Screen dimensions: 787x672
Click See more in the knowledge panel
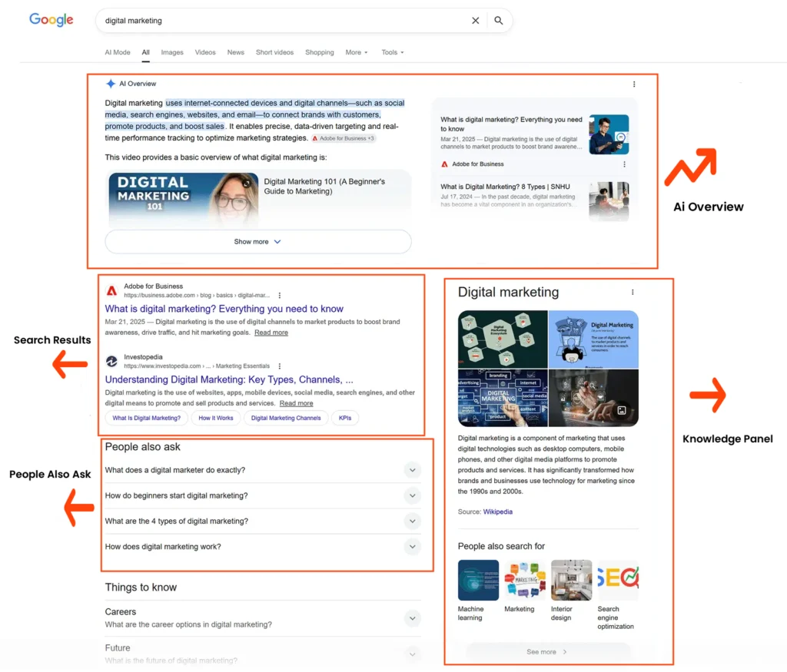pos(546,652)
